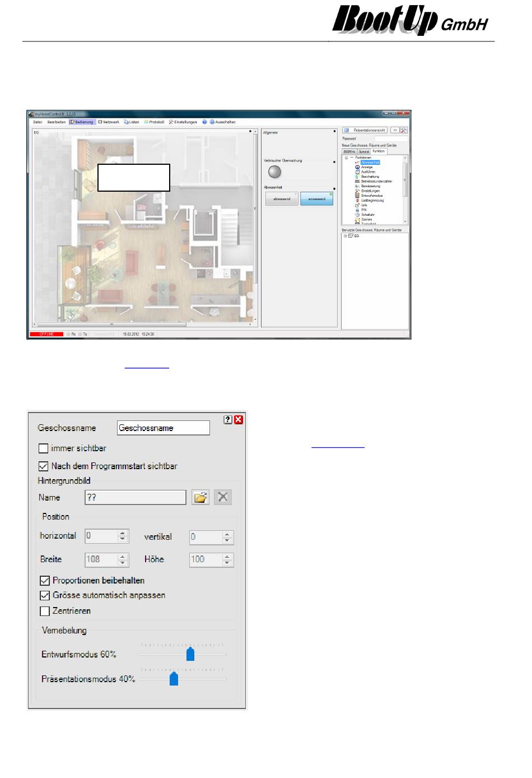Select the Anzeige gauge icon
This screenshot has width=532, height=778.
click(x=357, y=167)
